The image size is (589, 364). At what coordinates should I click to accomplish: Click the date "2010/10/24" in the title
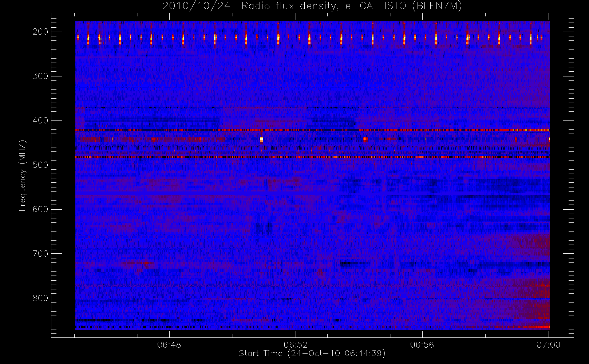(196, 6)
